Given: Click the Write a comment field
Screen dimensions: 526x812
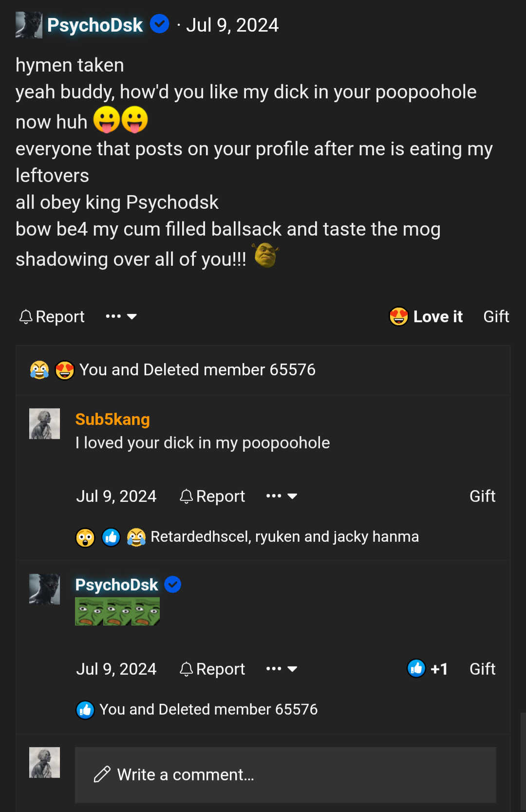Looking at the screenshot, I should coord(285,775).
